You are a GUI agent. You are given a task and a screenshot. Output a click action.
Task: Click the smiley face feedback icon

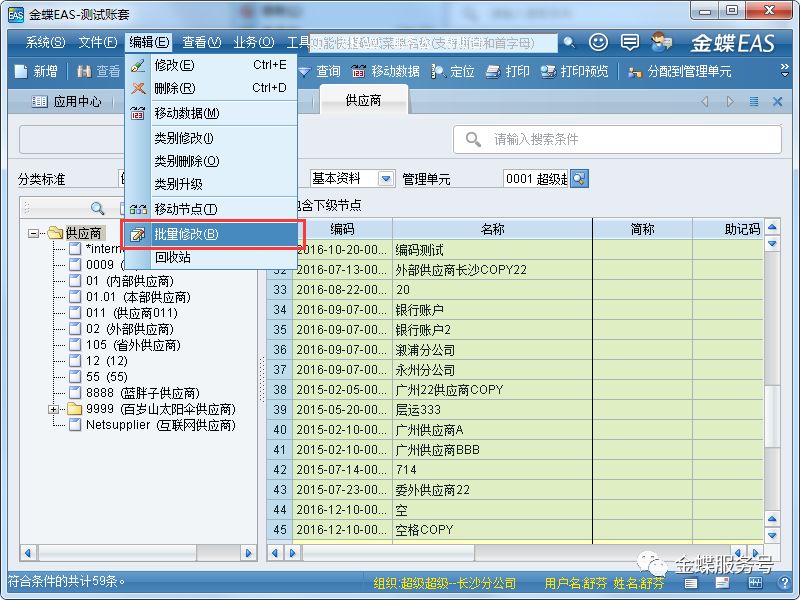tap(598, 42)
